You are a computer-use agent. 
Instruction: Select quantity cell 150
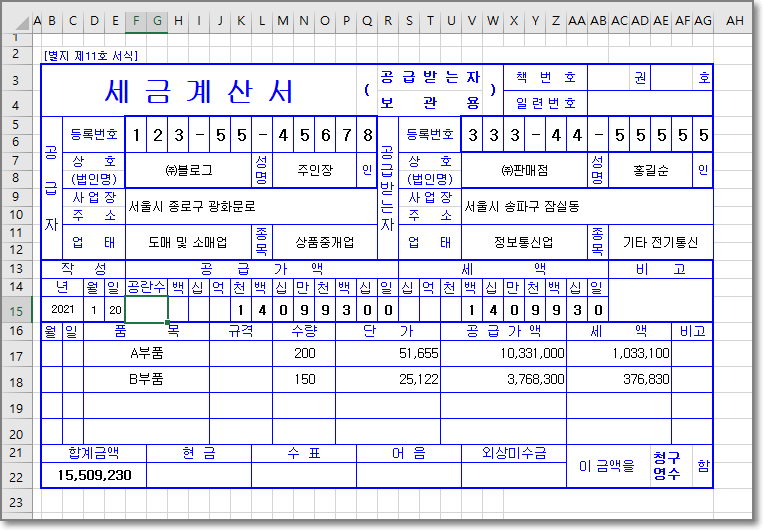(304, 379)
